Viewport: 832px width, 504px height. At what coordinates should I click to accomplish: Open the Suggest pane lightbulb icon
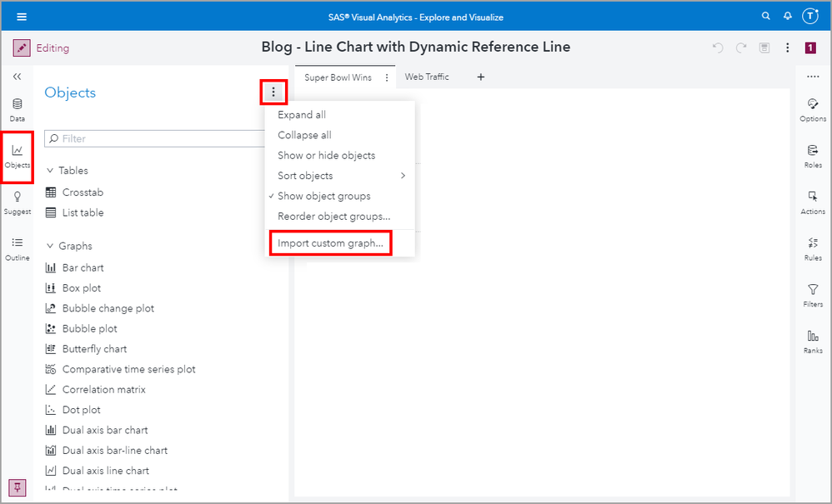click(17, 201)
